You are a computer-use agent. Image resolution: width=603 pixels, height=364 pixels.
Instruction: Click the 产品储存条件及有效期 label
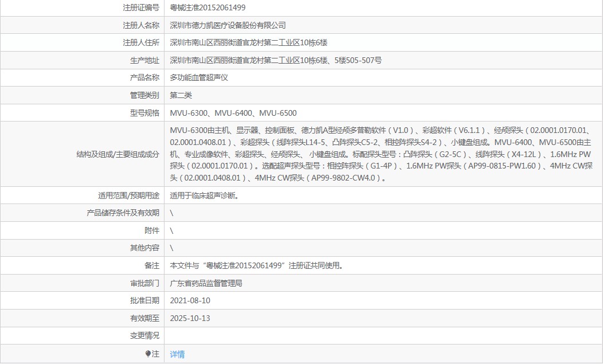click(123, 213)
